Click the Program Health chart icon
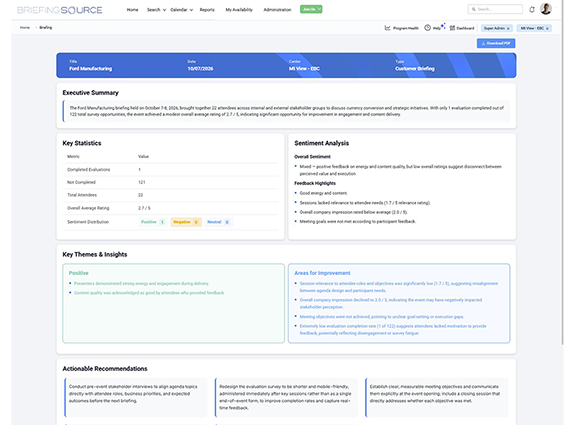 pos(387,28)
